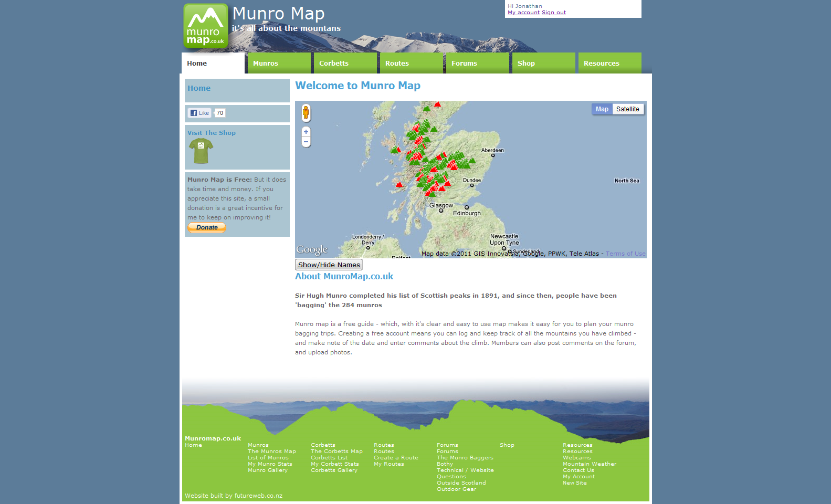Click Dundee label on the map
The image size is (831, 504).
pos(472,180)
